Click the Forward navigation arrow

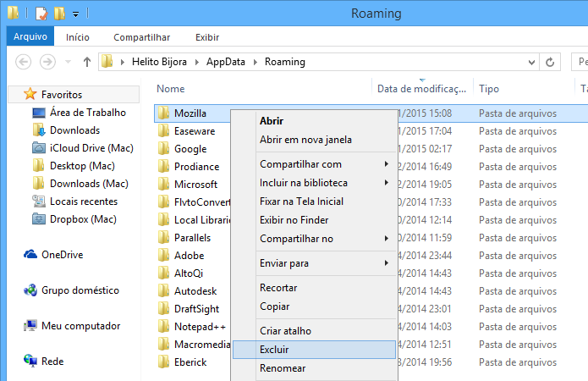coord(47,62)
